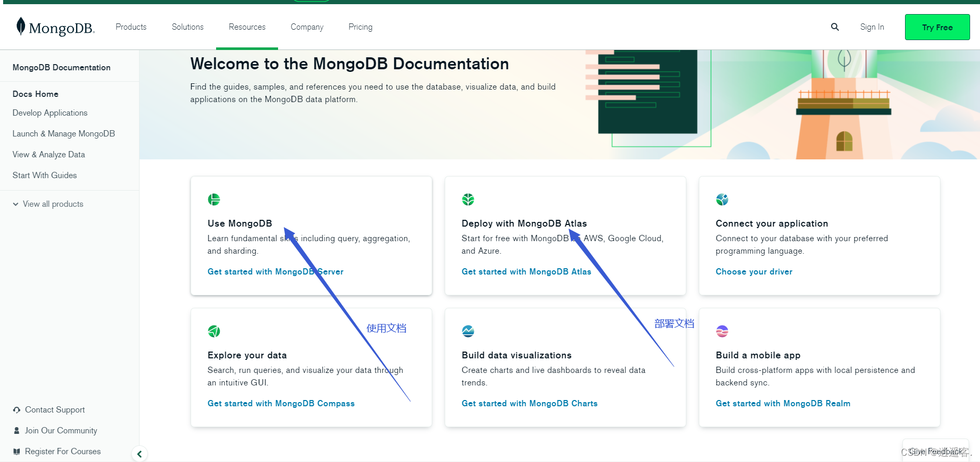
Task: Click the Connect your application title
Action: [772, 223]
